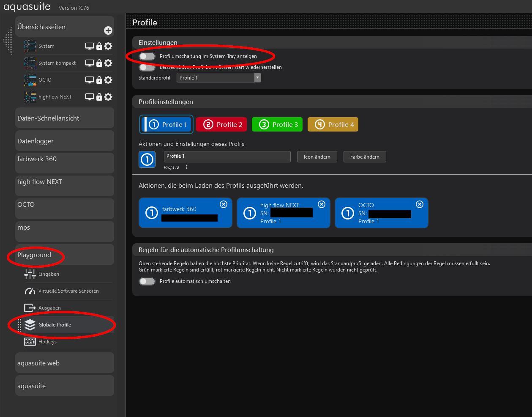Open System overview page thumbnail

(x=30, y=46)
